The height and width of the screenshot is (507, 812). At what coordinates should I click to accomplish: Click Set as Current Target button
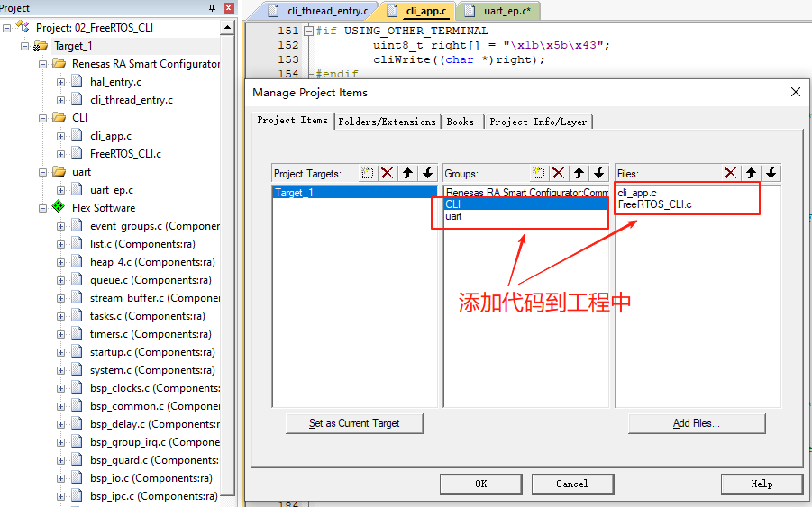click(354, 423)
